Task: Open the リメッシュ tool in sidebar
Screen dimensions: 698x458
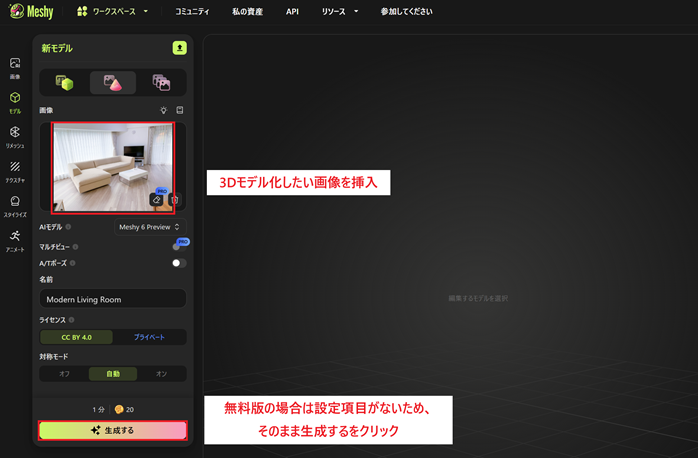Action: tap(15, 137)
